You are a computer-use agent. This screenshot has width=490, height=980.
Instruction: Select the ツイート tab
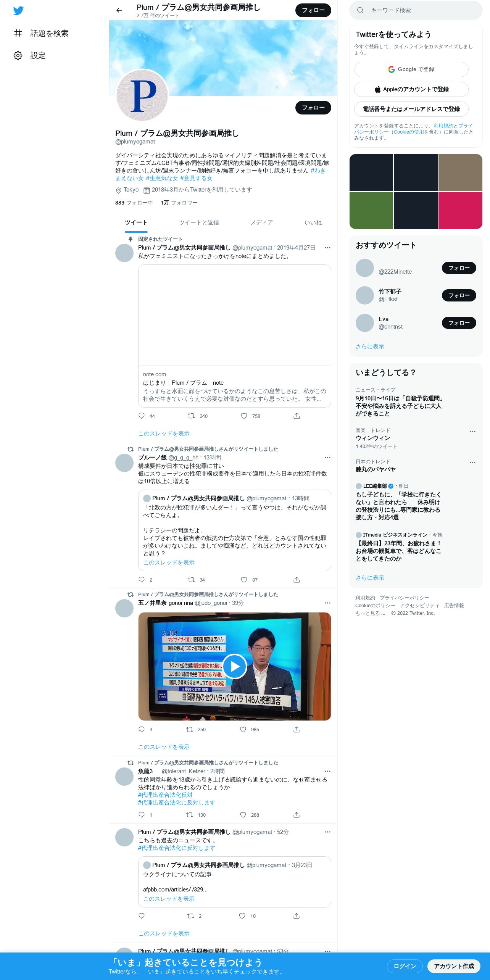(136, 222)
